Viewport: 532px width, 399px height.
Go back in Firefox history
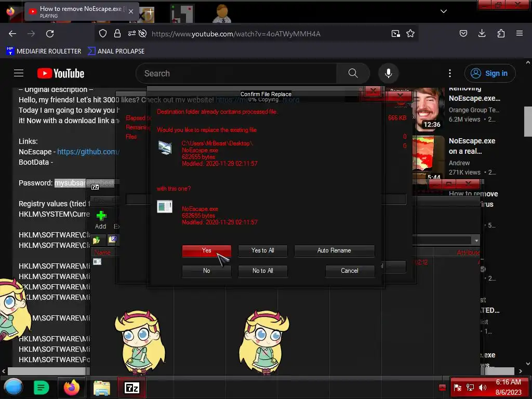pos(12,34)
